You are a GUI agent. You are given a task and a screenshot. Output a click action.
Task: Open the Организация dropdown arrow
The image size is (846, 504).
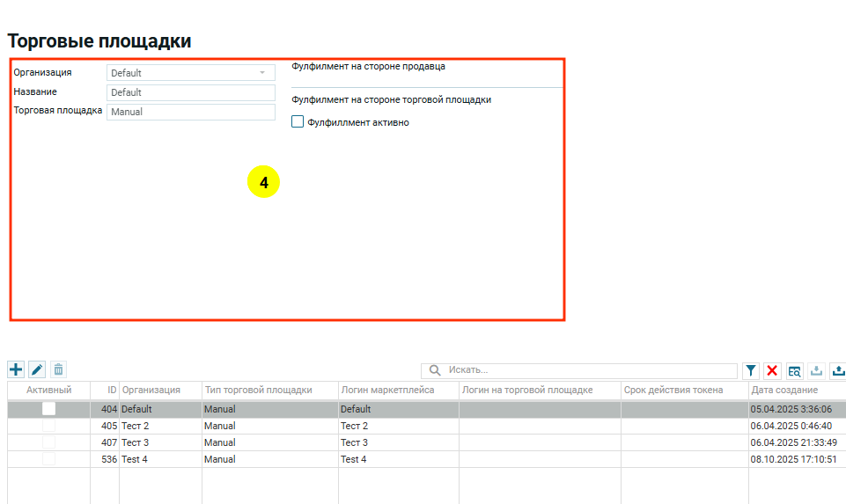click(x=261, y=73)
